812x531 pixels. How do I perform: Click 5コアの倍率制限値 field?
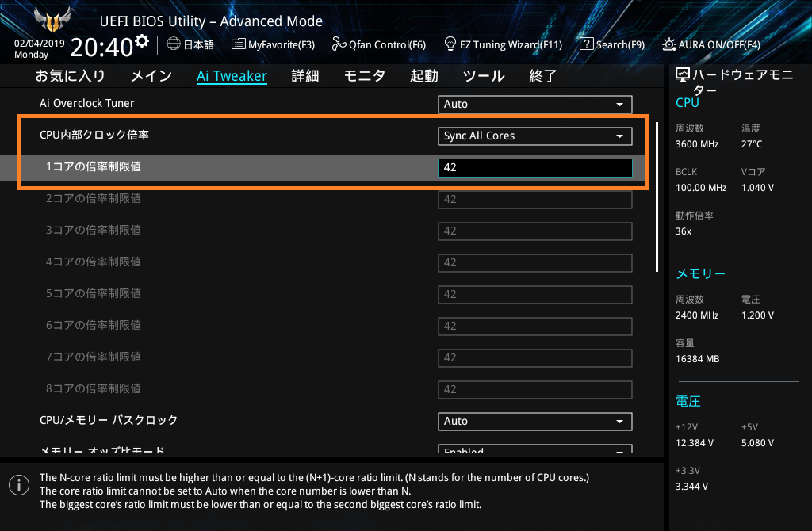click(x=535, y=295)
